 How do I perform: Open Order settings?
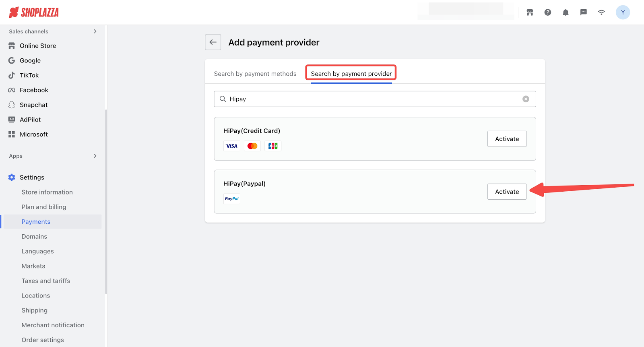pos(43,340)
